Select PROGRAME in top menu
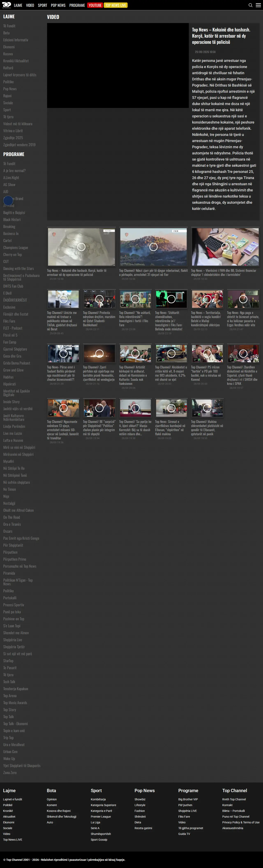The width and height of the screenshot is (263, 868). click(77, 5)
